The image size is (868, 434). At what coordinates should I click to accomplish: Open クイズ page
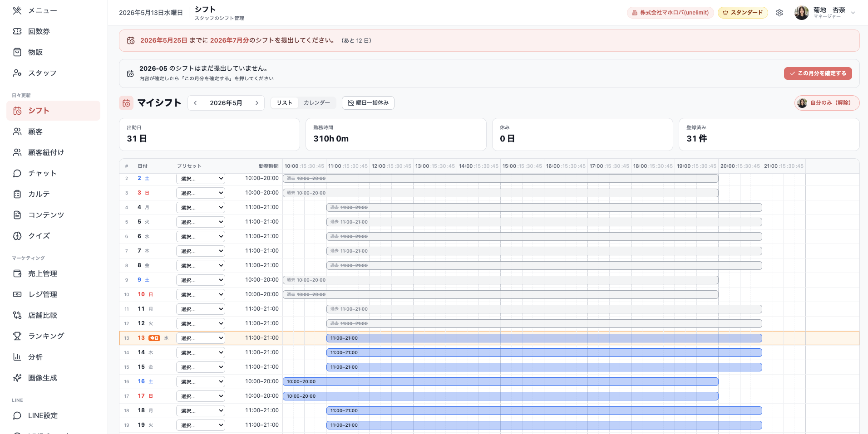(53, 236)
